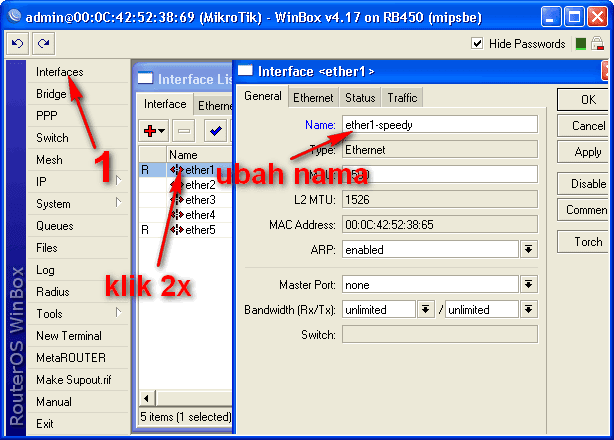
Task: Open the PPP menu item
Action: point(78,116)
